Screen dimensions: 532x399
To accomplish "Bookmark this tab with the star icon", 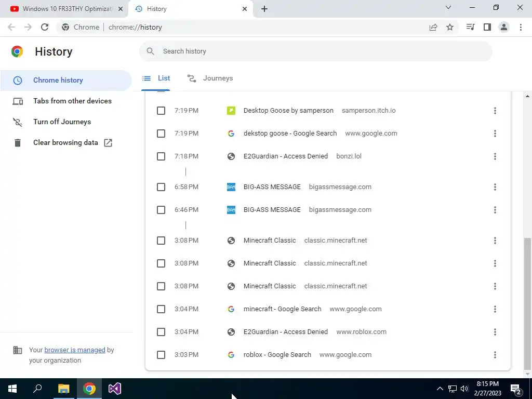I will [450, 27].
